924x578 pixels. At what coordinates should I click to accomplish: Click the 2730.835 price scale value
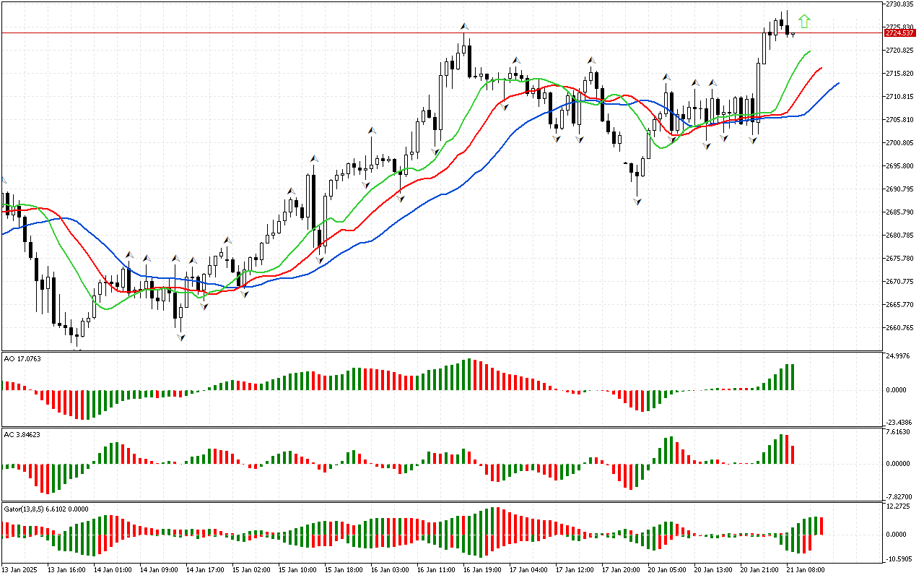(x=900, y=4)
